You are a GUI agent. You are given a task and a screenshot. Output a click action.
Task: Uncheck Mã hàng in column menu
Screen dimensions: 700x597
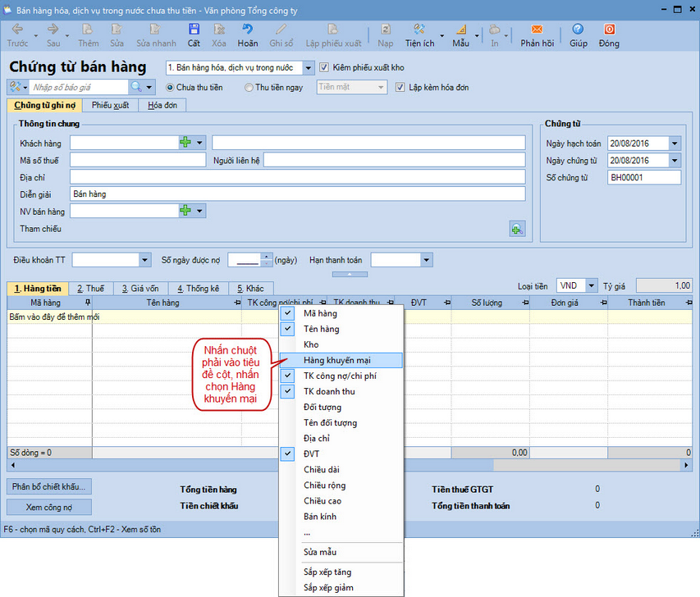point(288,313)
